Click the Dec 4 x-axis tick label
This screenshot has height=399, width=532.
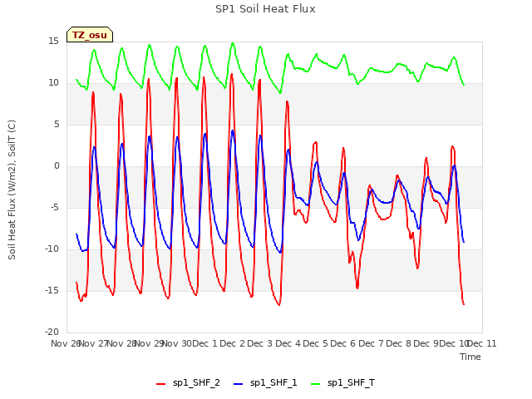(x=288, y=343)
